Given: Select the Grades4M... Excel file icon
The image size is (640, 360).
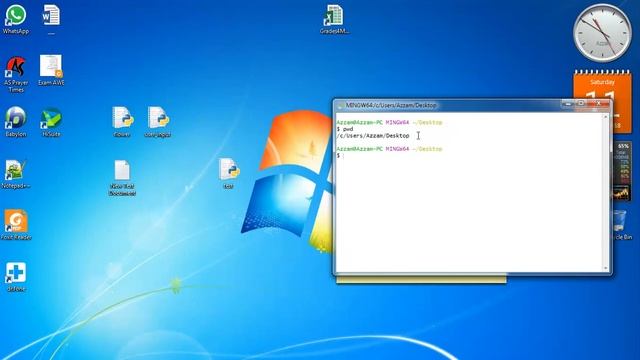Looking at the screenshot, I should pyautogui.click(x=334, y=19).
